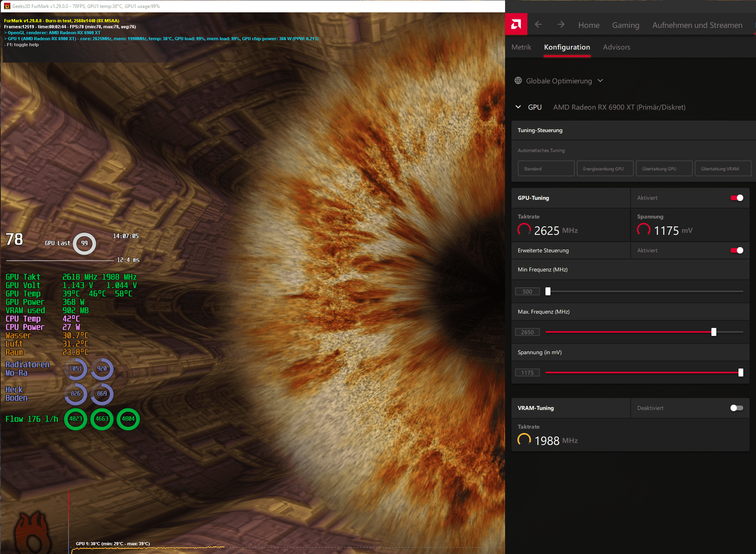This screenshot has height=554, width=756.
Task: Click the Spannung value field 1175
Action: (527, 373)
